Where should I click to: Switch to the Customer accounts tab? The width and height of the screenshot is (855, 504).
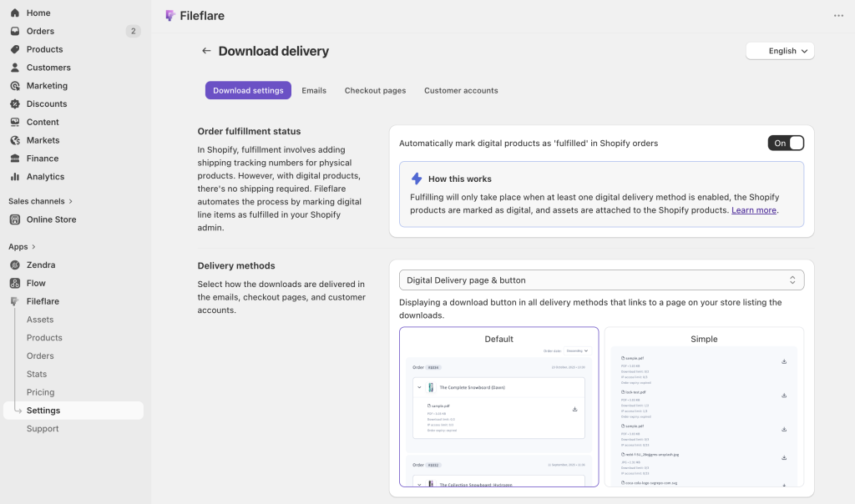[x=461, y=90]
